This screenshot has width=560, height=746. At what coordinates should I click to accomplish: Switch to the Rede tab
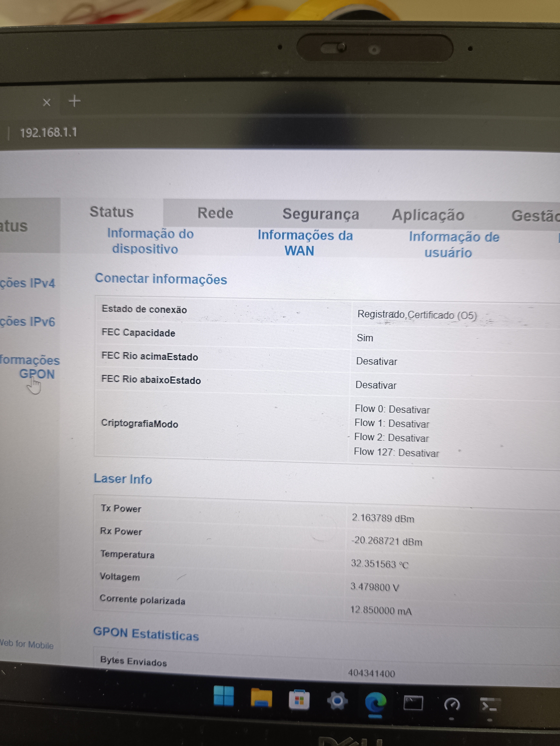tap(215, 213)
